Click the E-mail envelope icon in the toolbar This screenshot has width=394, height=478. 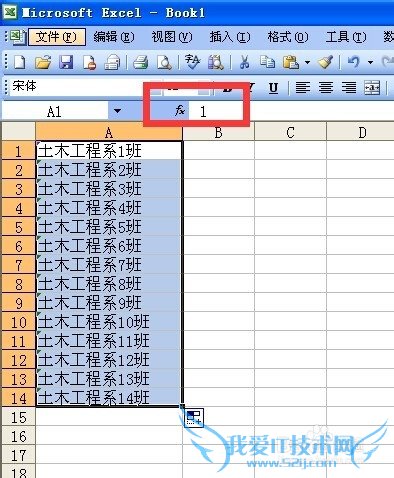coord(112,62)
